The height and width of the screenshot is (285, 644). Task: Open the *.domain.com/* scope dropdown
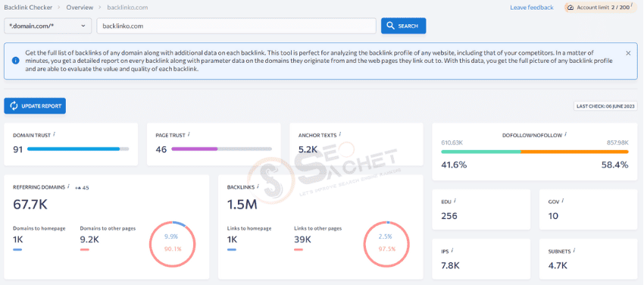pyautogui.click(x=47, y=26)
